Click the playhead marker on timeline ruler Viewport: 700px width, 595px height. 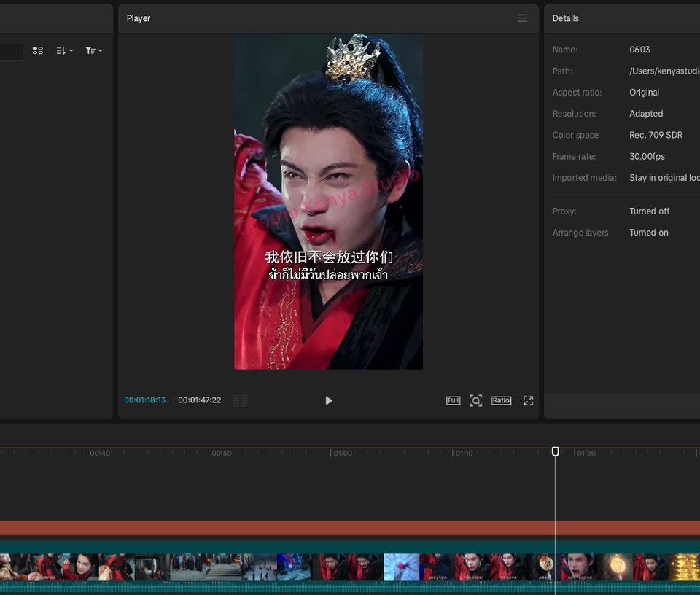point(556,452)
